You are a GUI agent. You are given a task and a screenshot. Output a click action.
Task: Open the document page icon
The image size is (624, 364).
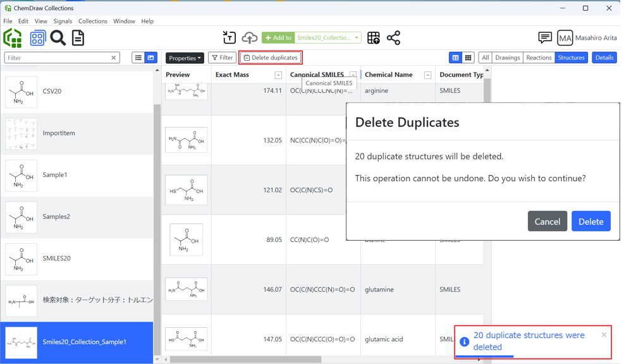[x=78, y=38]
